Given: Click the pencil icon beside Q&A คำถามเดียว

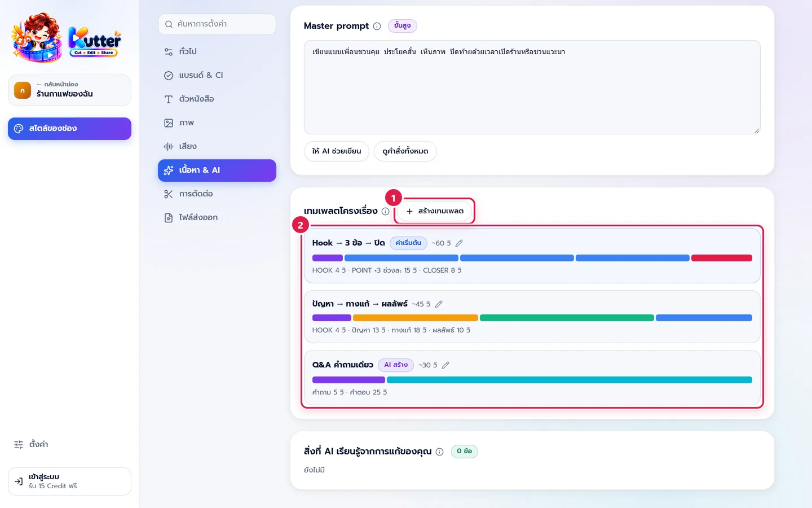Looking at the screenshot, I should click(x=445, y=365).
